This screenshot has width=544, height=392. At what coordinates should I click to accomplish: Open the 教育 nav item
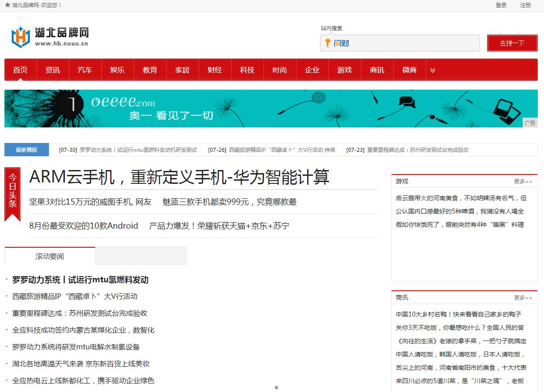point(150,70)
